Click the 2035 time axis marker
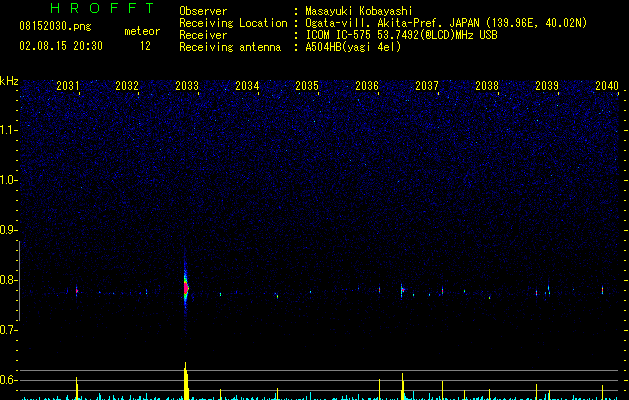This screenshot has height=400, width=629. (307, 85)
